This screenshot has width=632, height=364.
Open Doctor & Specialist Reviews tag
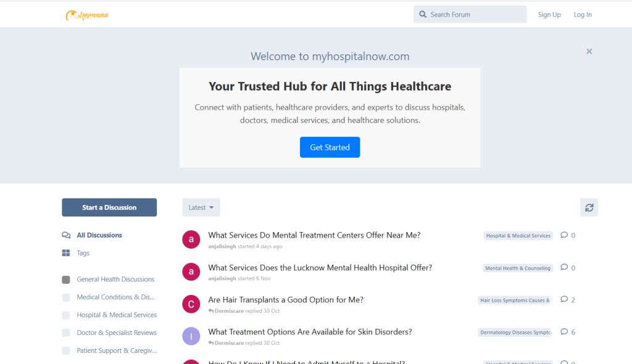tap(117, 333)
